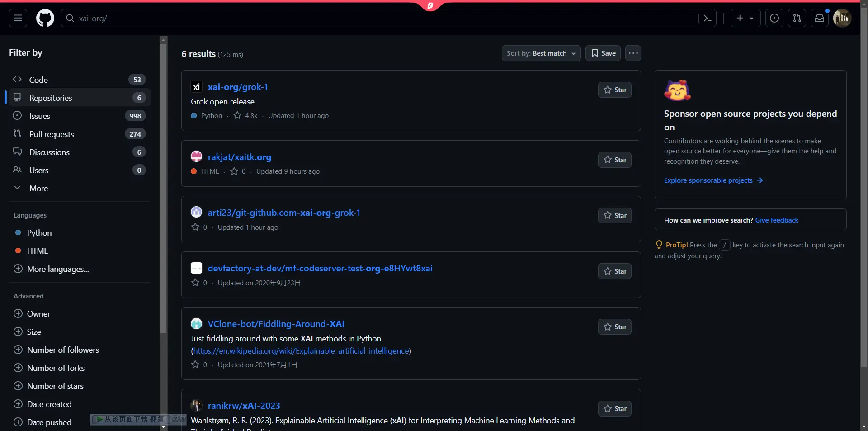Open the Pull requests icon in header
The width and height of the screenshot is (868, 431).
tap(797, 18)
